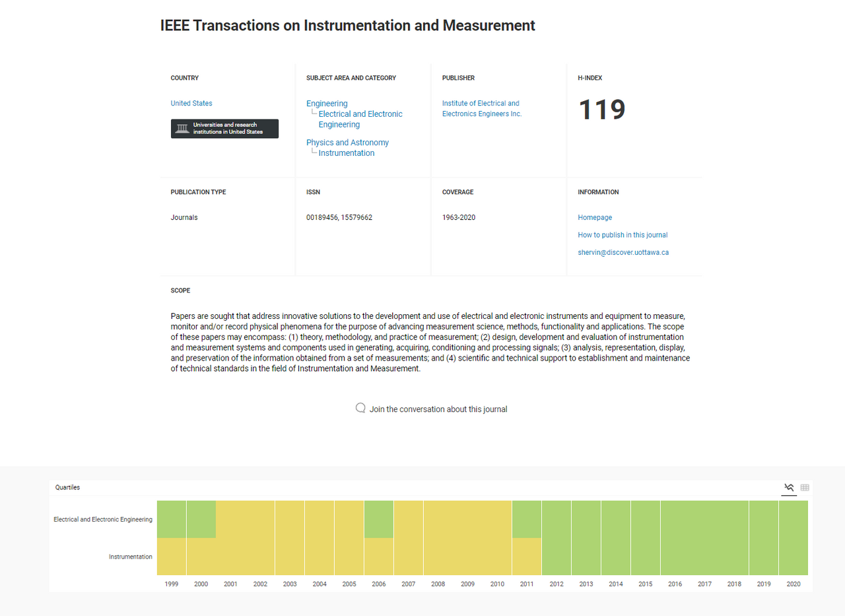Click the university building icon in banner

coord(182,128)
